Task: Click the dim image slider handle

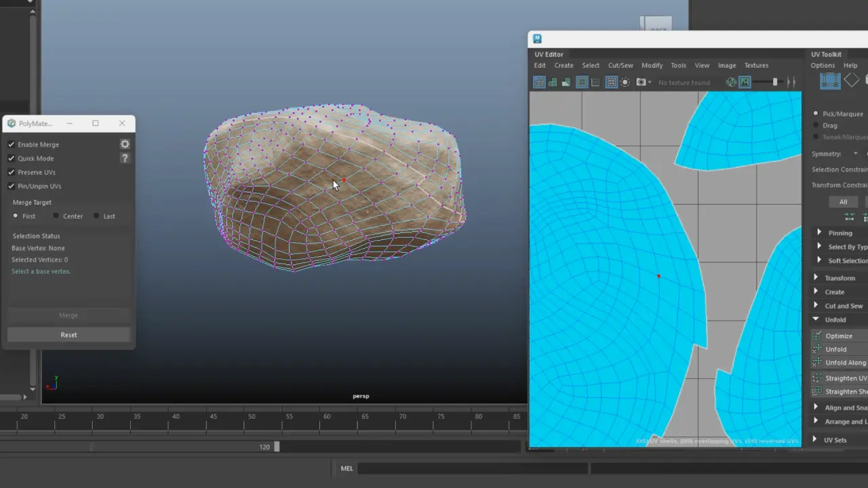Action: pos(775,82)
